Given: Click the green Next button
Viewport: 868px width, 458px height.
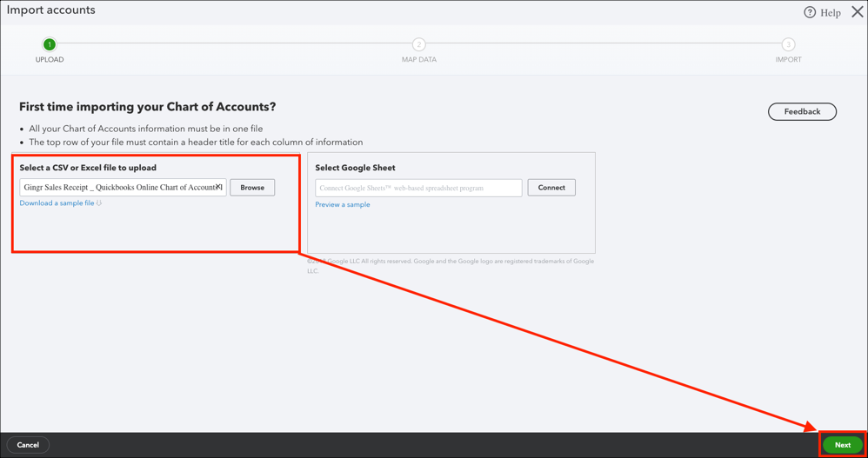Looking at the screenshot, I should click(843, 445).
